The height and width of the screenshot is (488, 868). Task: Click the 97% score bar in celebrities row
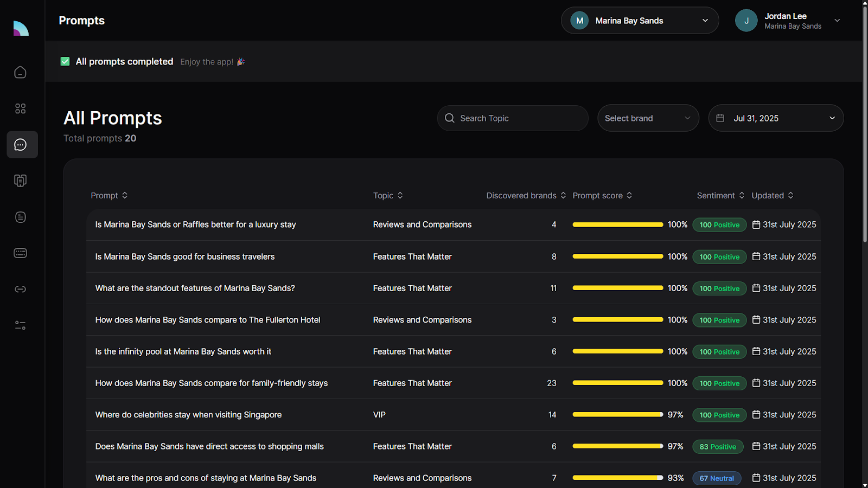pyautogui.click(x=618, y=415)
